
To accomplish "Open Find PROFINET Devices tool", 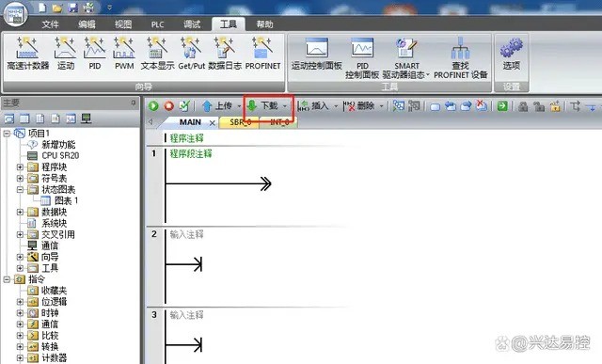I will tap(460, 57).
